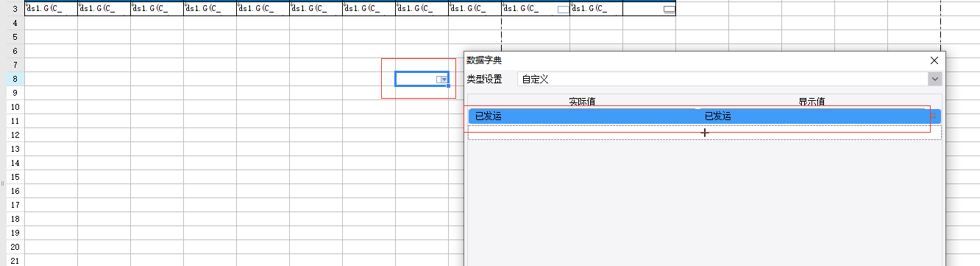Viewport: 980px width, 266px height.
Task: Select row header 15
Action: coord(15,177)
